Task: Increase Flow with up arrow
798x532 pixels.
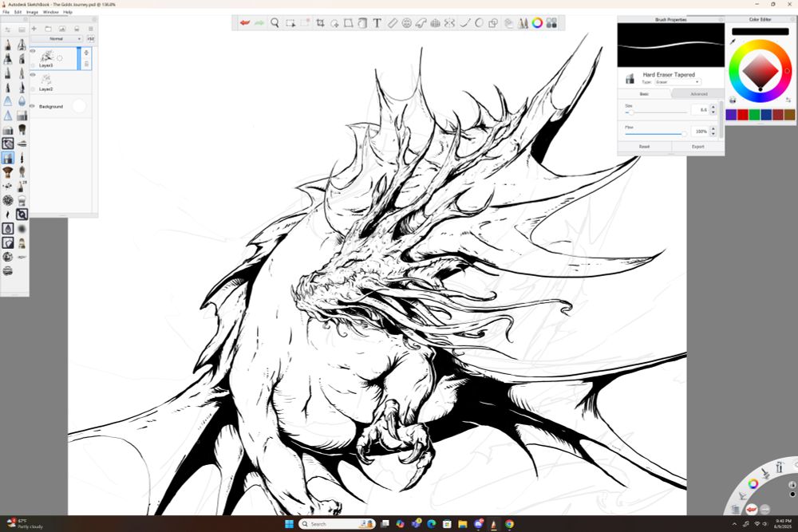Action: coord(713,128)
